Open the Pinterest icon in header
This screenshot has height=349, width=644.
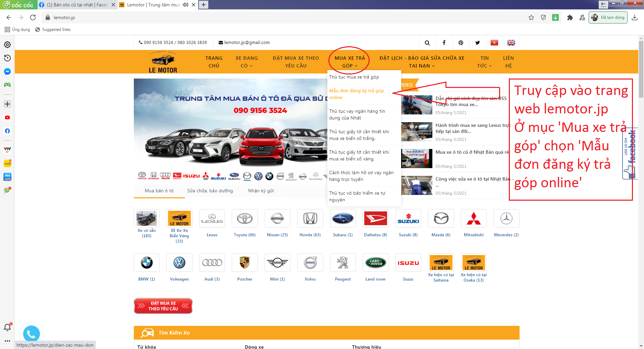[x=461, y=43]
